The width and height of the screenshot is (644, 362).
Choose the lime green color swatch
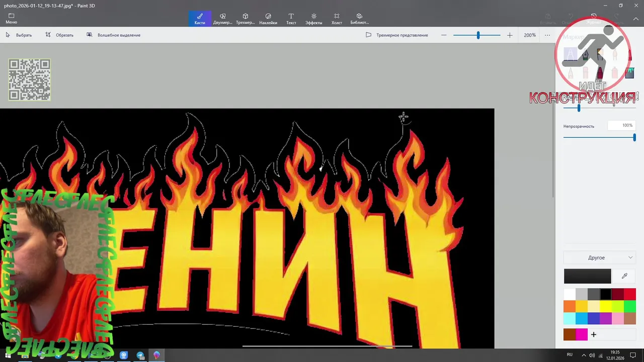coord(618,306)
